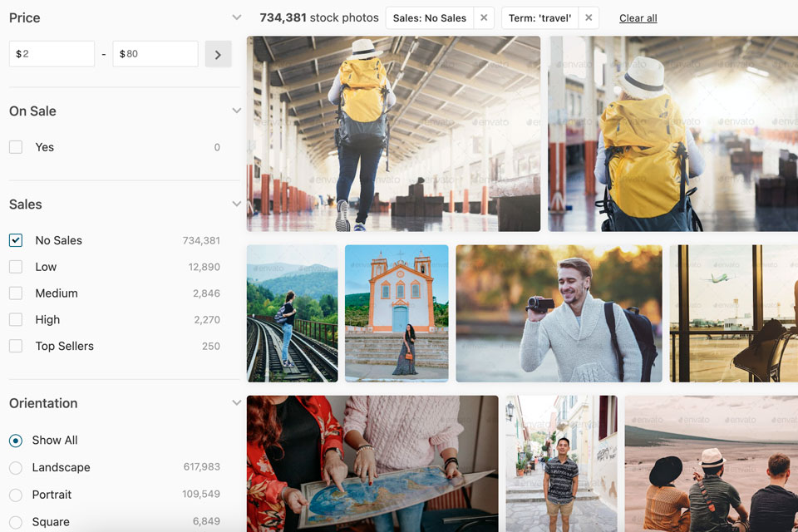Select the 'Portrait' orientation radio
This screenshot has height=532, width=798.
[16, 495]
